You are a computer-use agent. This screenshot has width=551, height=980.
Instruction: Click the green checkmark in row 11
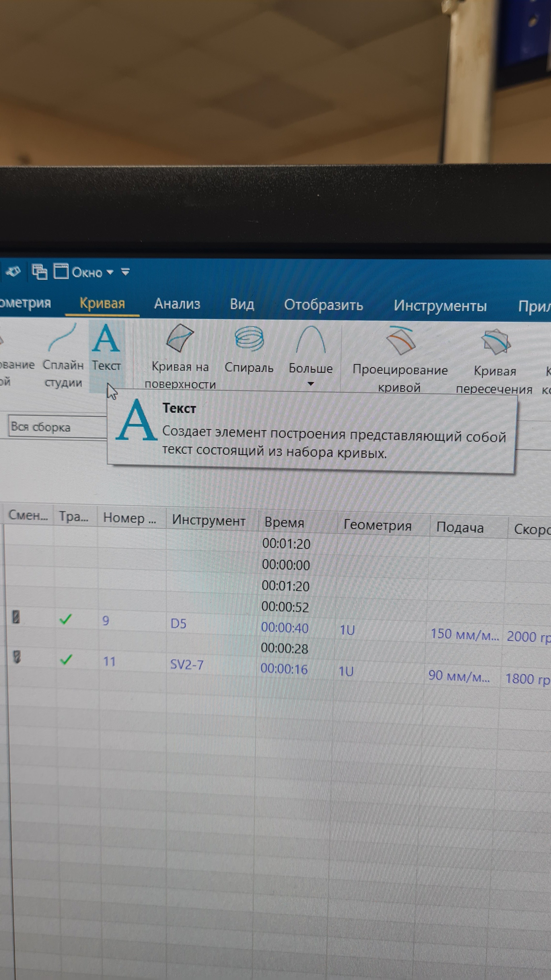point(66,659)
